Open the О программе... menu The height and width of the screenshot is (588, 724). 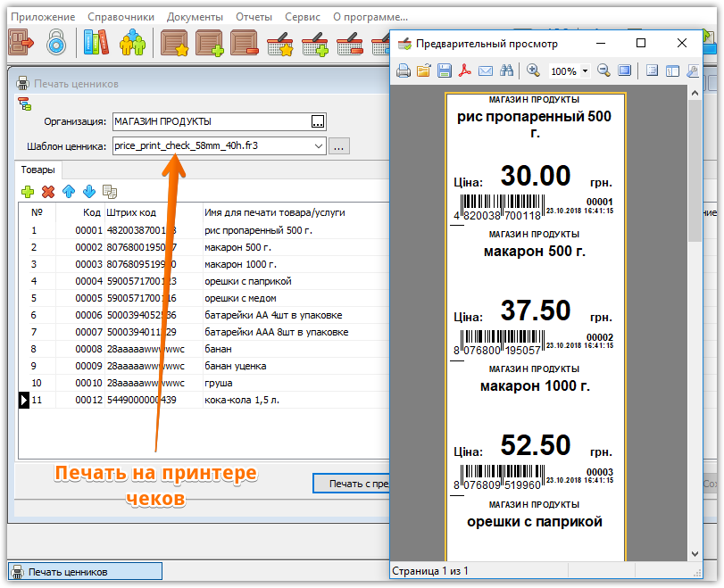pyautogui.click(x=370, y=17)
